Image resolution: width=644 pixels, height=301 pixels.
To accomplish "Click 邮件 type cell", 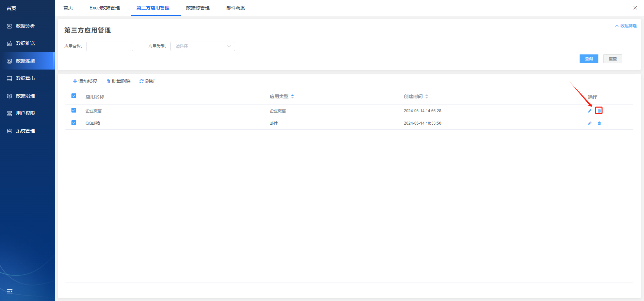I will pyautogui.click(x=274, y=123).
